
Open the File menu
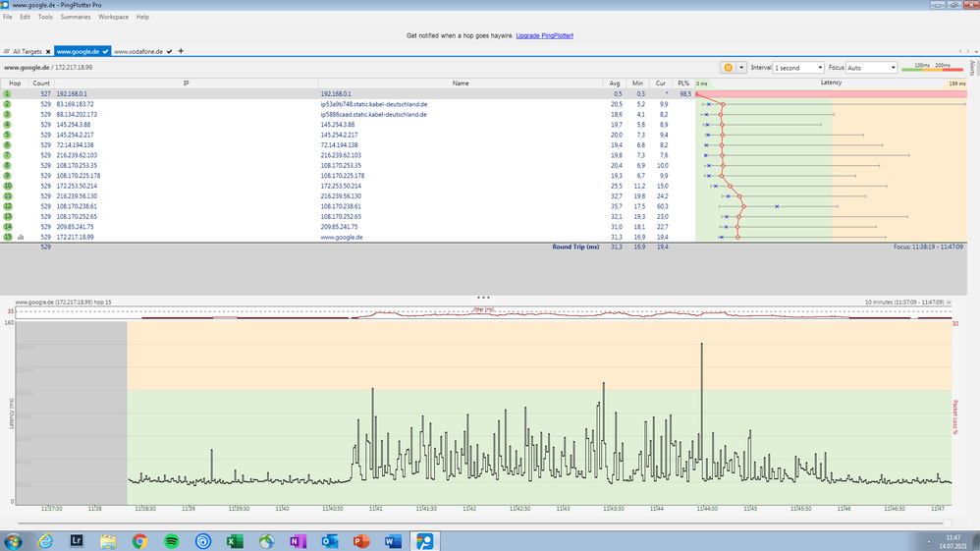[8, 17]
